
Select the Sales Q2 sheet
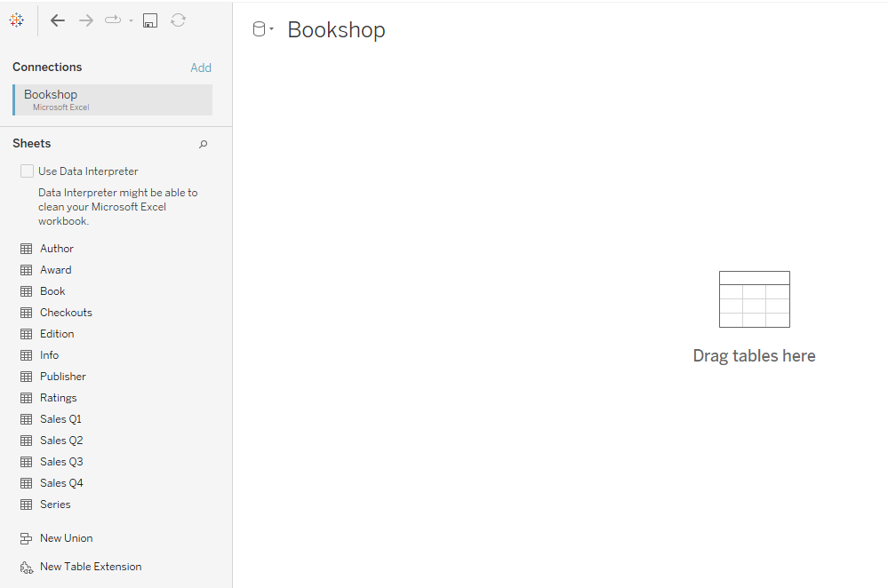coord(61,441)
